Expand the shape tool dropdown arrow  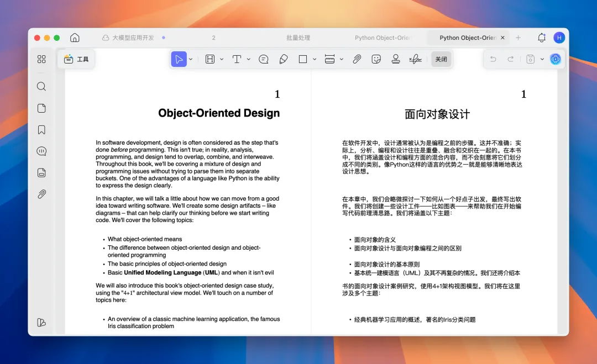tap(315, 59)
